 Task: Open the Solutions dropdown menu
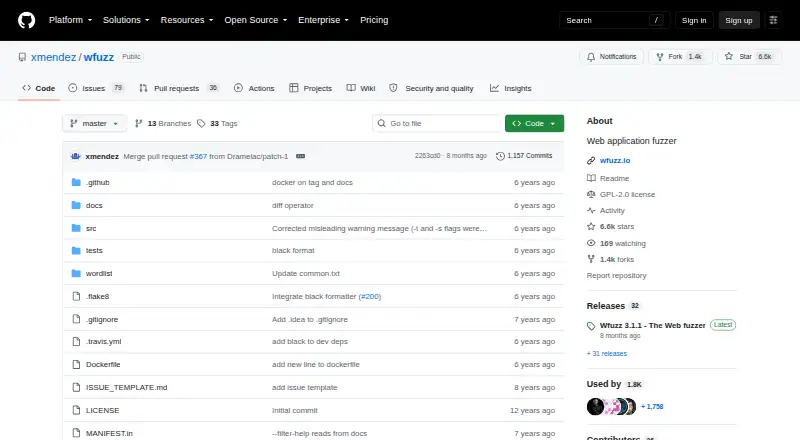[126, 20]
